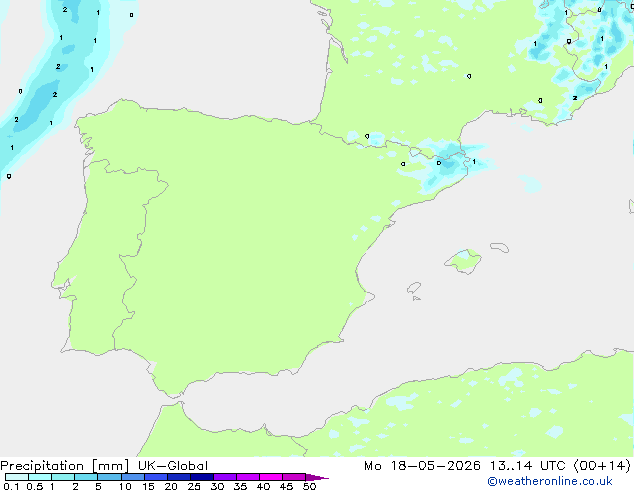The width and height of the screenshot is (634, 490).
Task: Click the 30–35 mm purple legend box
Action: tap(224, 477)
